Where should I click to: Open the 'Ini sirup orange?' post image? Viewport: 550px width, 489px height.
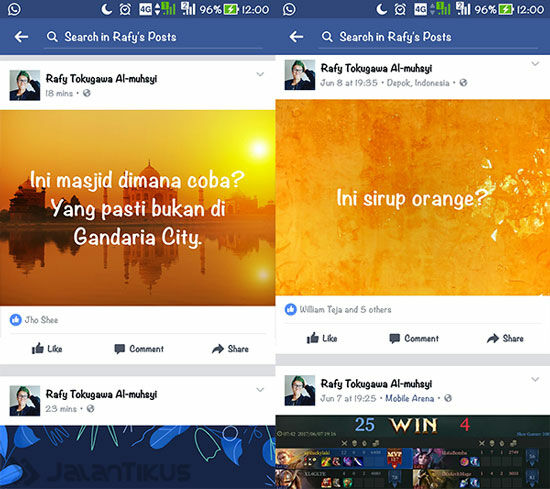[412, 197]
